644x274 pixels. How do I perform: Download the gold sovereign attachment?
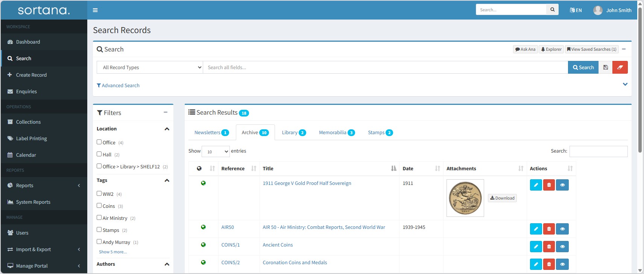tap(502, 198)
